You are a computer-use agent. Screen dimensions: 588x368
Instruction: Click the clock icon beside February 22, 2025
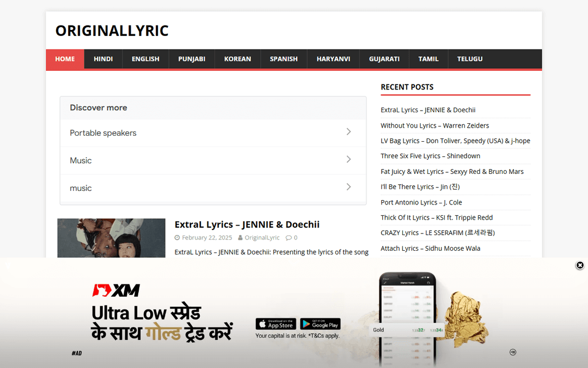pyautogui.click(x=177, y=238)
